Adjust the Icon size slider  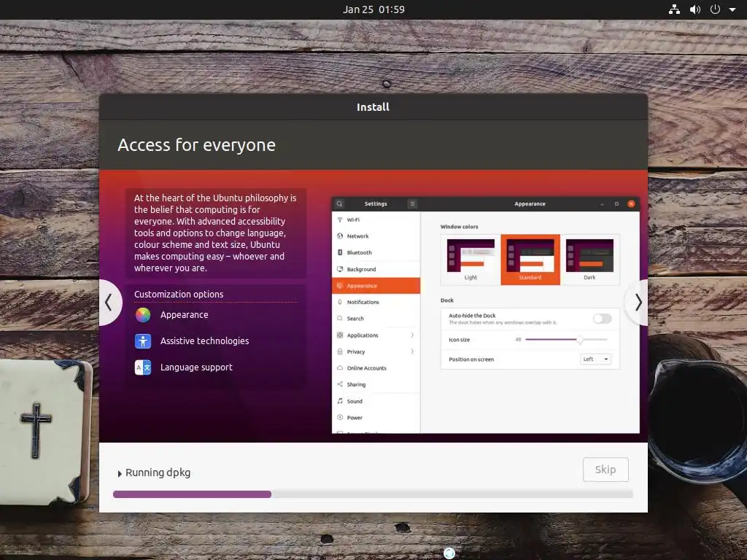(566, 340)
